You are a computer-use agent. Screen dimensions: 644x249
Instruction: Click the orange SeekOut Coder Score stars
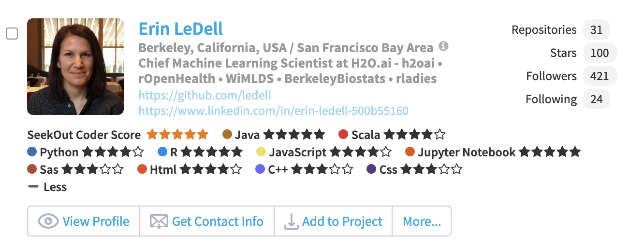click(177, 135)
